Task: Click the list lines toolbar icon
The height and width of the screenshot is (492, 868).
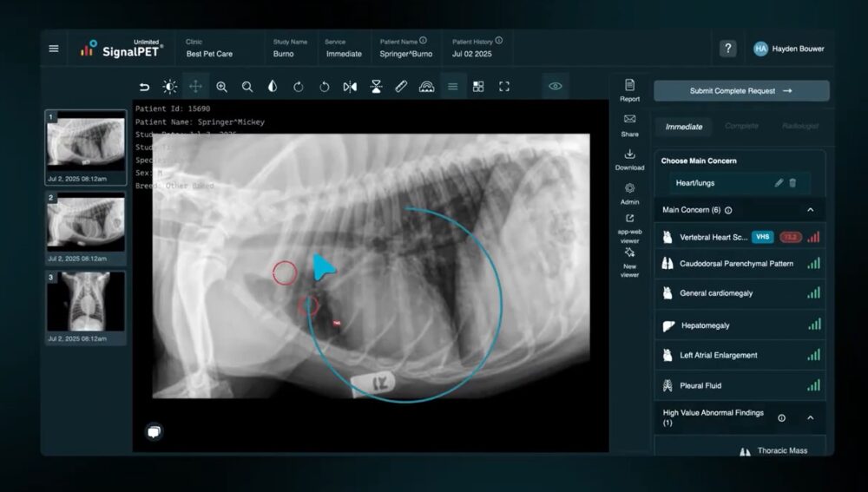Action: click(453, 87)
